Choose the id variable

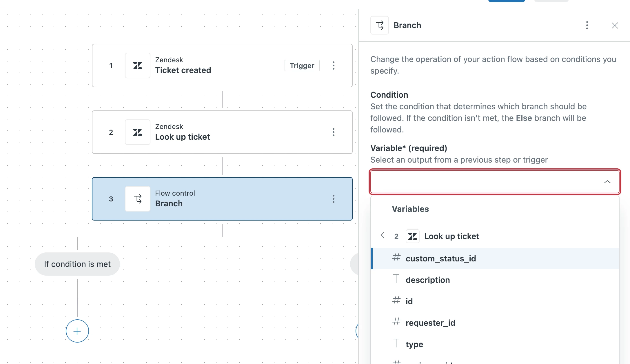(x=409, y=301)
